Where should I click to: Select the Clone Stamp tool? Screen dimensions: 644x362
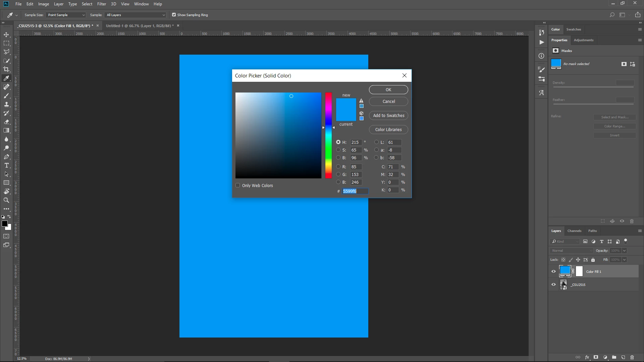[6, 105]
